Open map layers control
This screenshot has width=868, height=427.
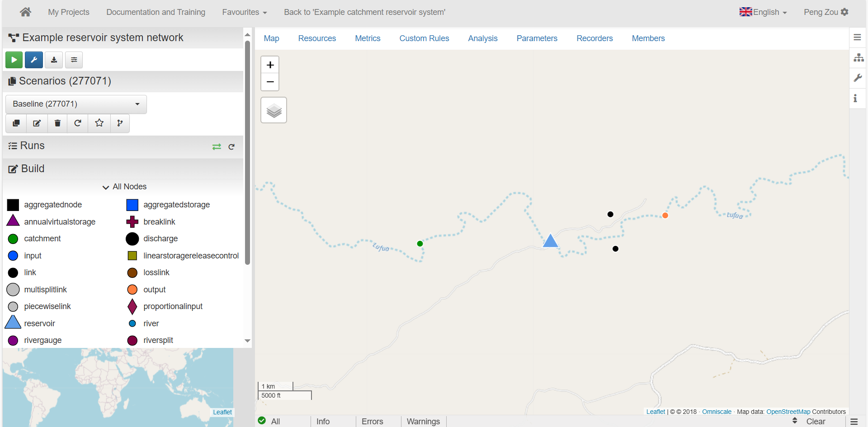pyautogui.click(x=274, y=110)
